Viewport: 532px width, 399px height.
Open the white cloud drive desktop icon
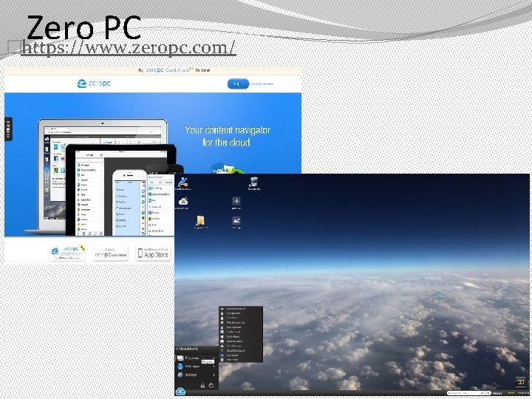point(183,202)
